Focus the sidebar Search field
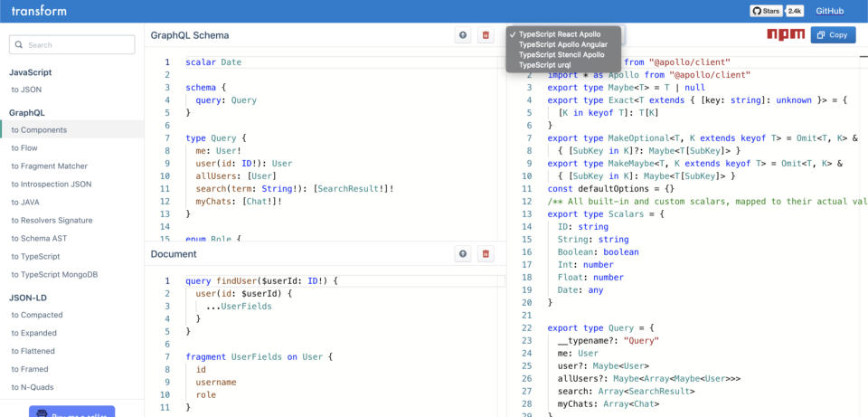Viewport: 868px width, 417px height. [72, 45]
